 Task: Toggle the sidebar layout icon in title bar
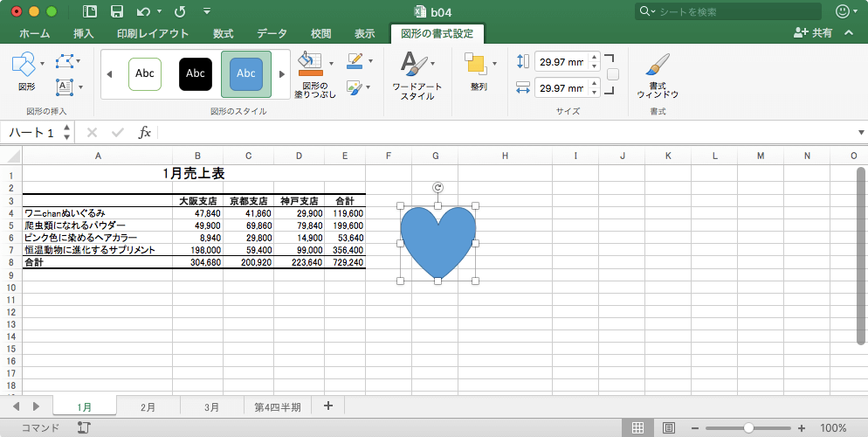(89, 11)
